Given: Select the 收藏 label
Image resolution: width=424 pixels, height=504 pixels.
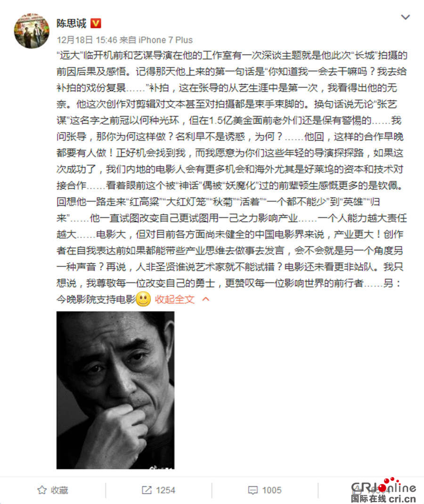Looking at the screenshot, I should click(x=59, y=490).
